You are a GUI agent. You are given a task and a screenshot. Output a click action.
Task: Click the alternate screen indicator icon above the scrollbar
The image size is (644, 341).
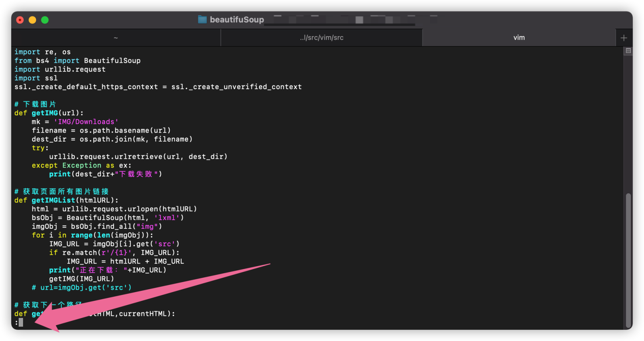point(628,51)
